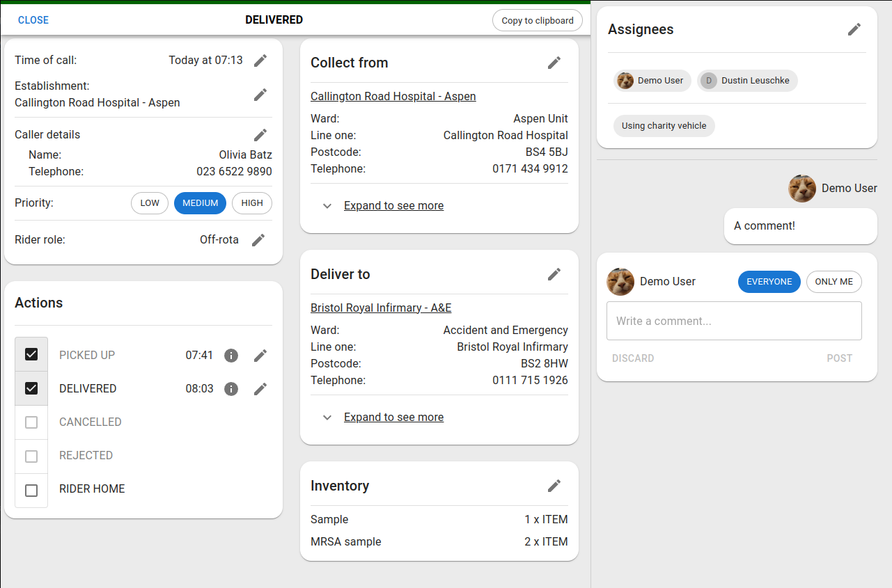The image size is (892, 588).
Task: Check the CANCELLED action checkbox
Action: click(x=31, y=422)
